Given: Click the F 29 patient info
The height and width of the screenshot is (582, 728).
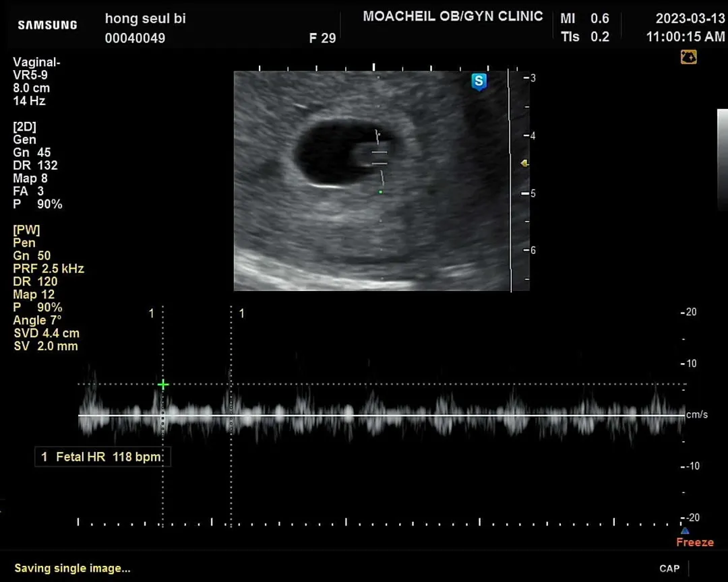Looking at the screenshot, I should (322, 38).
